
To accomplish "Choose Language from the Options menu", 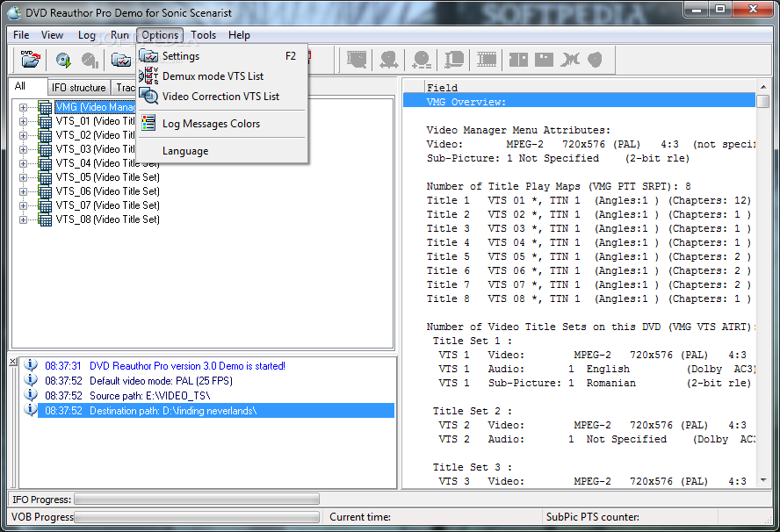I will pos(185,151).
